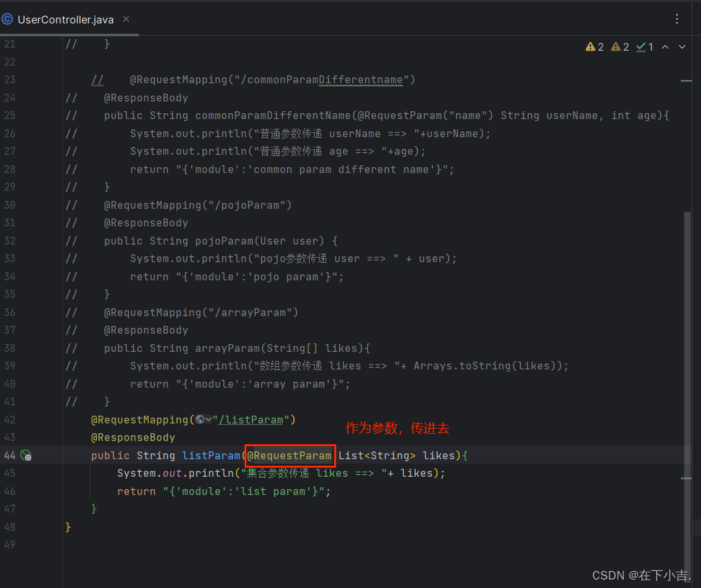Click the second warning indicator showing 2
This screenshot has height=588, width=701.
[620, 47]
